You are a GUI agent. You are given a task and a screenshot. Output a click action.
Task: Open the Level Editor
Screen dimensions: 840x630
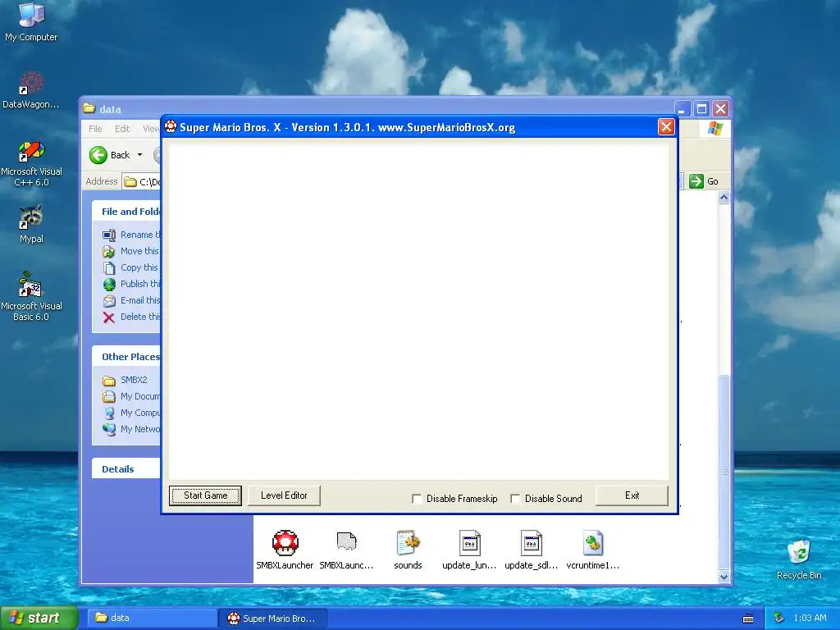tap(284, 495)
